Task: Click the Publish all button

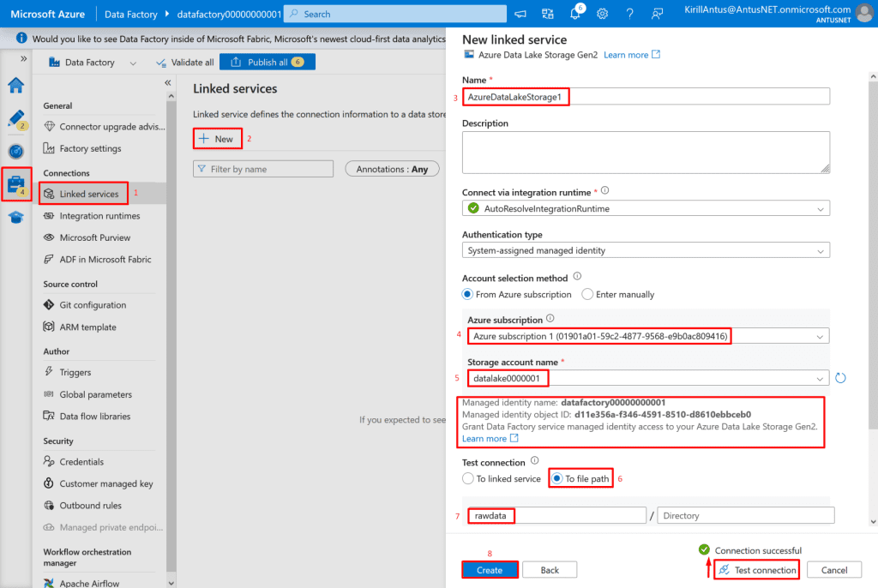Action: (268, 63)
